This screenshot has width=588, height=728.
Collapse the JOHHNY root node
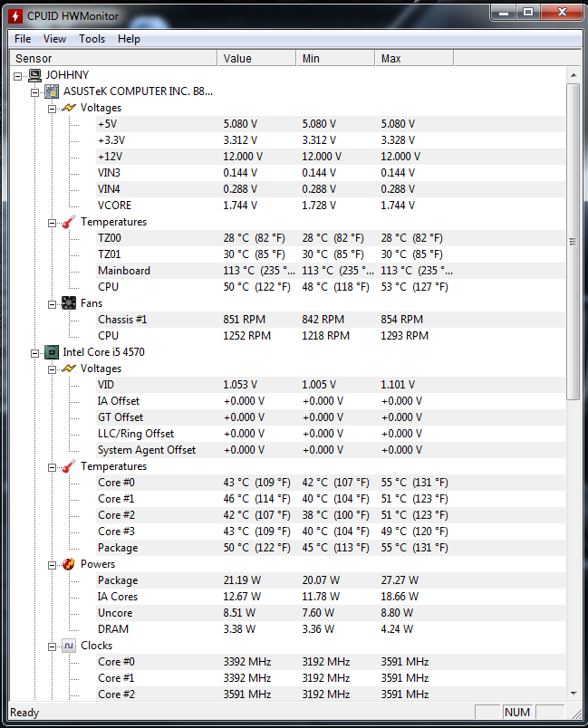(17, 76)
